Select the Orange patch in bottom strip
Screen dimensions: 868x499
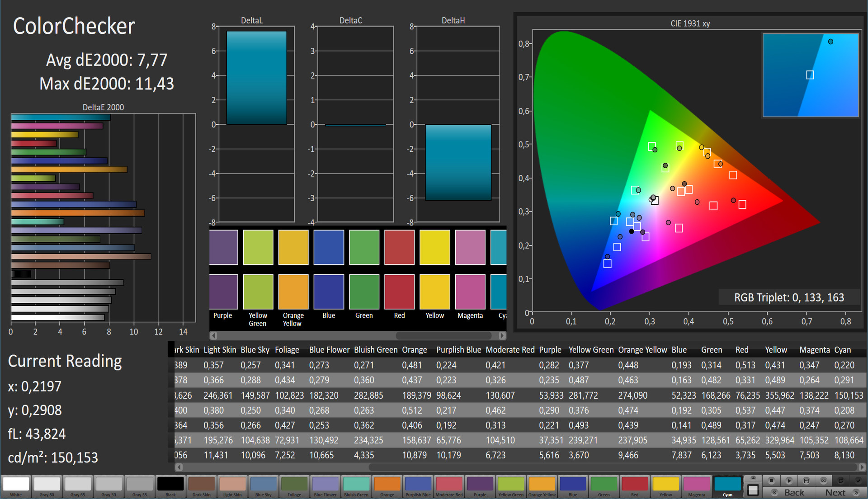coord(387,486)
